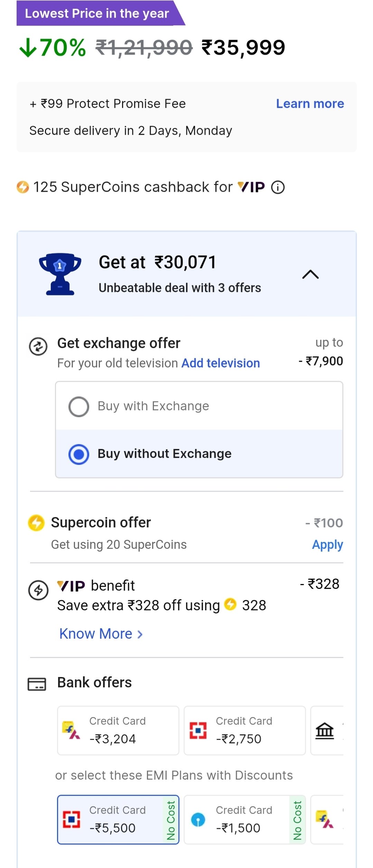Select Buy with Exchange radio button
Viewport: 373px width, 868px height.
[x=79, y=407]
